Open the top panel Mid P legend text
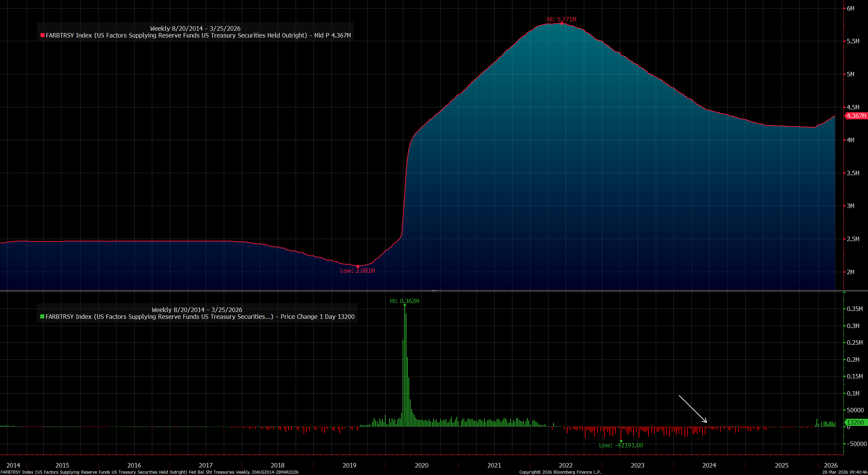 [x=198, y=35]
